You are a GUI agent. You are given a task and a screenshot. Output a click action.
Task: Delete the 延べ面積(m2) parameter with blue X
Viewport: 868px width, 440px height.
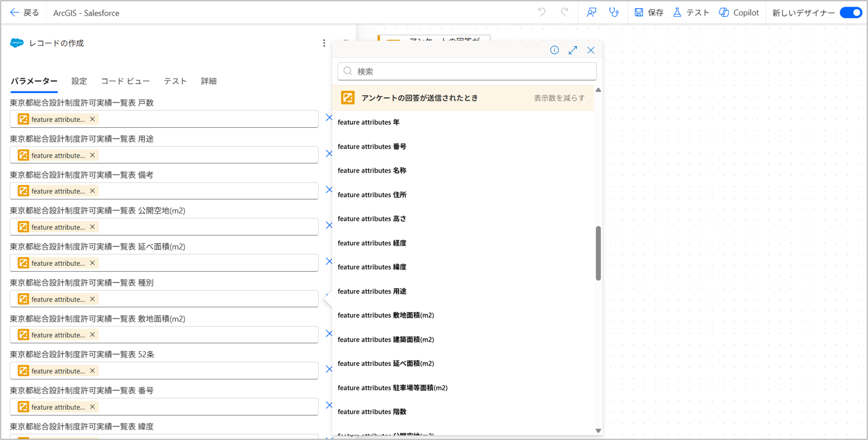(329, 261)
